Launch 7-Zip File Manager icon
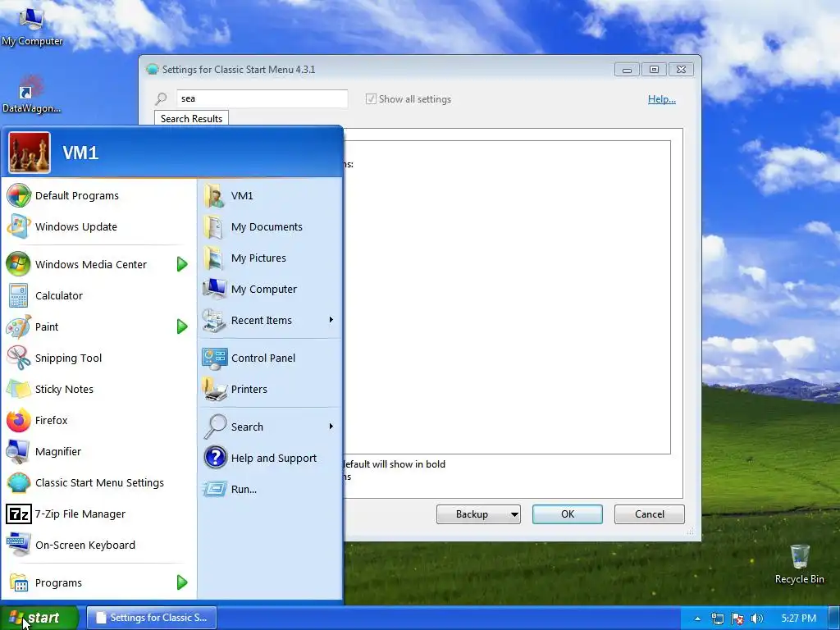 (x=18, y=514)
